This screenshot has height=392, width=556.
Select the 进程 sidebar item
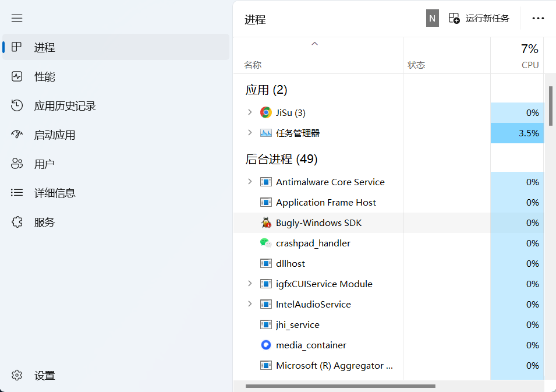(116, 47)
